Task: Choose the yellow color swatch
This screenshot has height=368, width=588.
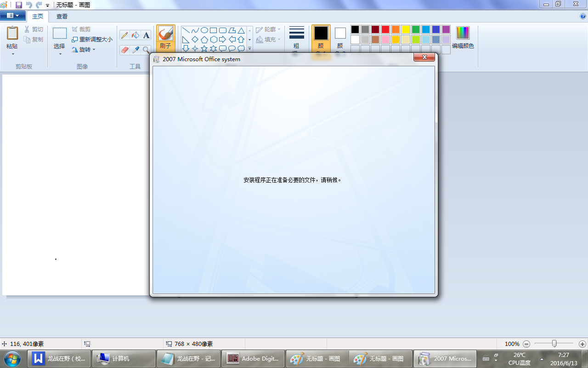Action: [x=406, y=29]
